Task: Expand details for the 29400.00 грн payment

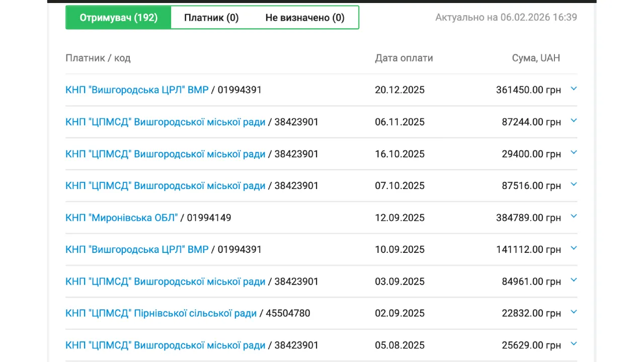Action: pyautogui.click(x=574, y=153)
